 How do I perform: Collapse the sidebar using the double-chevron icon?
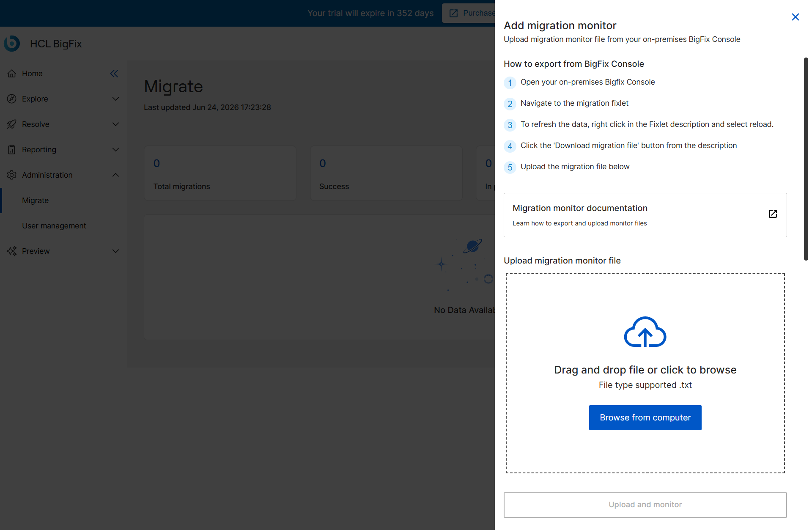pos(114,74)
